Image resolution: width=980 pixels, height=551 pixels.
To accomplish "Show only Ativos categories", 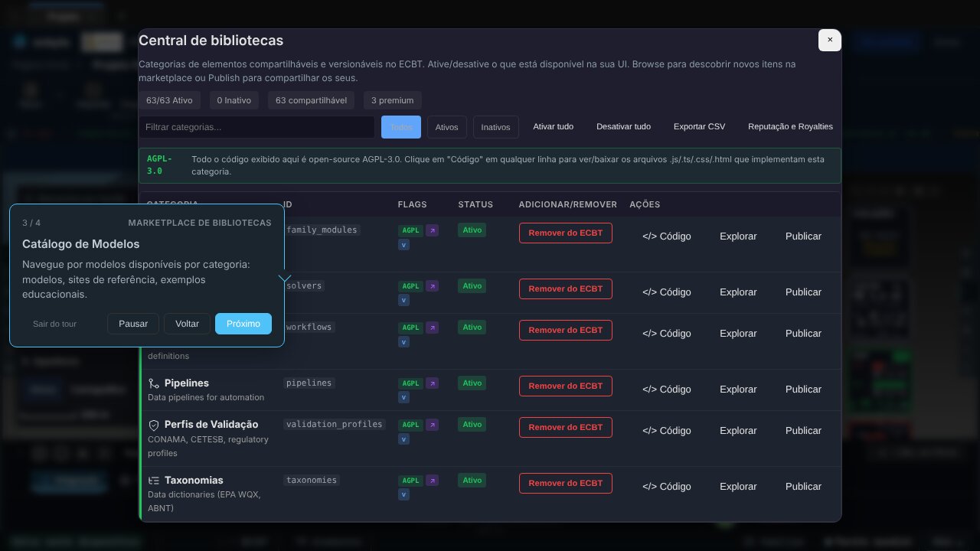I will click(x=447, y=127).
